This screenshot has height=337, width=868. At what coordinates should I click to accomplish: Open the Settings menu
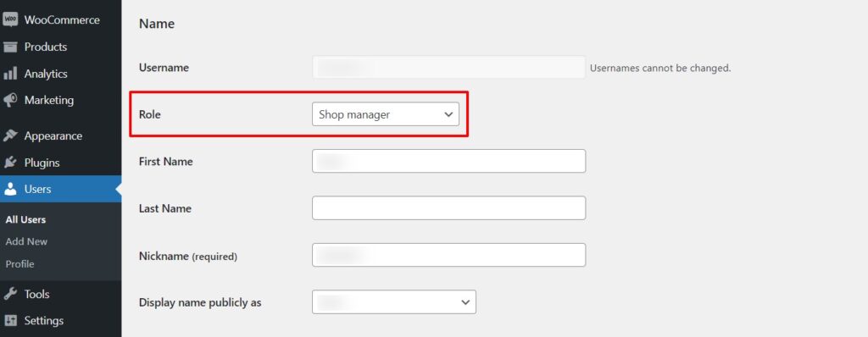click(61, 320)
